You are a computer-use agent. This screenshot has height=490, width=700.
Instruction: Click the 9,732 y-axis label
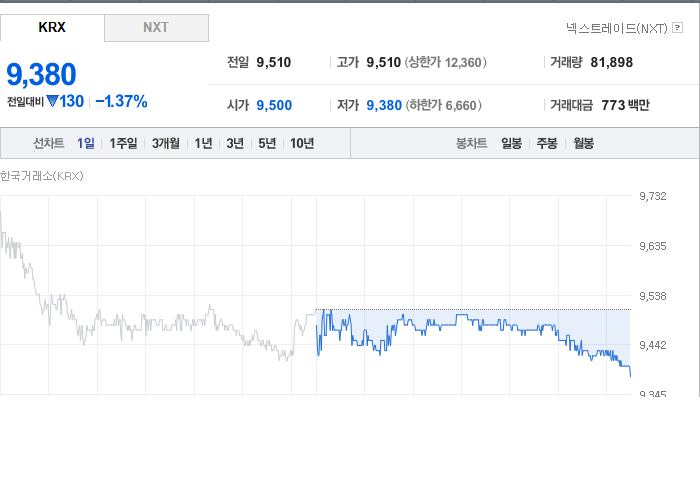(653, 196)
